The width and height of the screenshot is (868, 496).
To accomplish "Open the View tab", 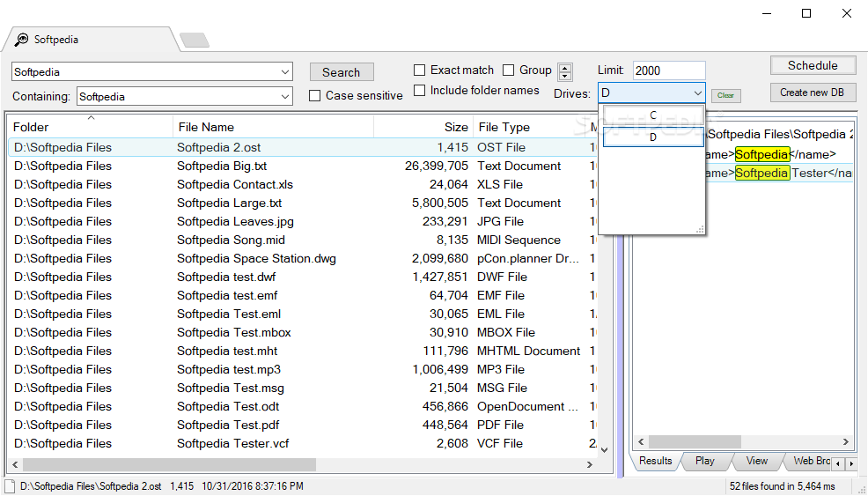I will (x=757, y=461).
